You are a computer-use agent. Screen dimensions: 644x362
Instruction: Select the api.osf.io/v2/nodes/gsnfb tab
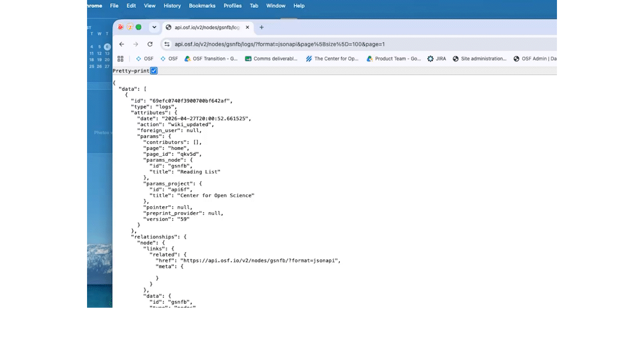click(x=208, y=27)
